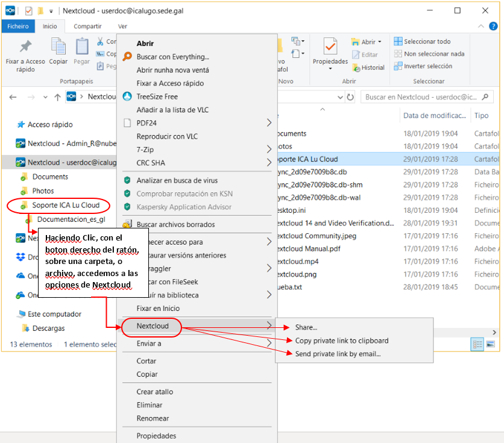
Task: Expand the Abrir dropdown in the ribbon
Action: pos(380,42)
